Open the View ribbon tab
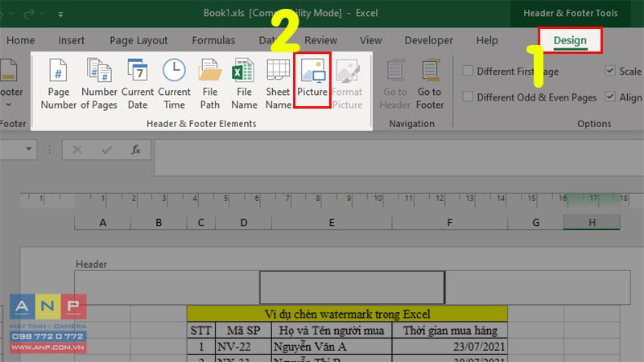 point(370,40)
